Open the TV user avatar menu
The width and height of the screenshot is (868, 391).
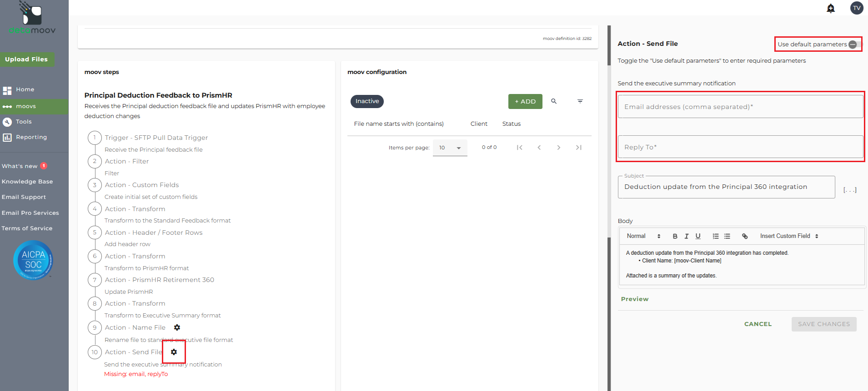point(857,8)
